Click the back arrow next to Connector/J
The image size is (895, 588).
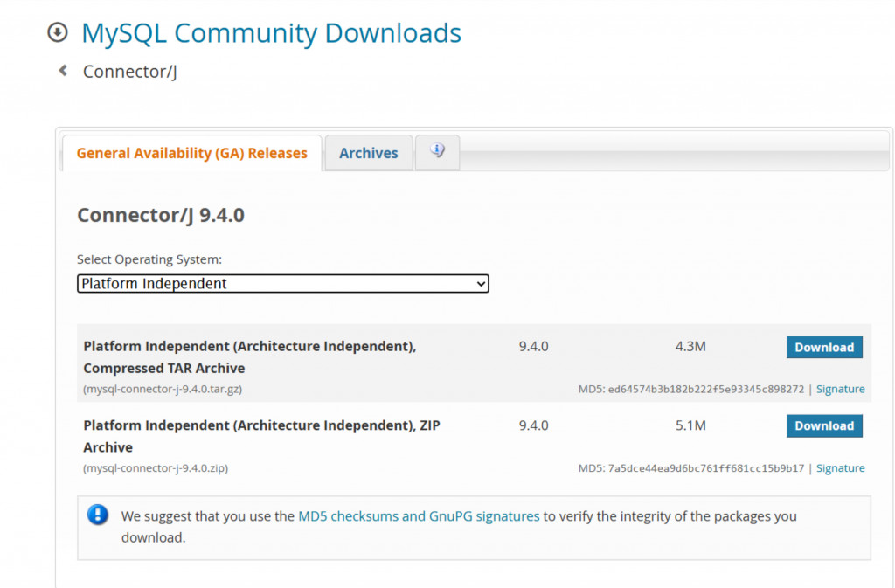click(63, 70)
